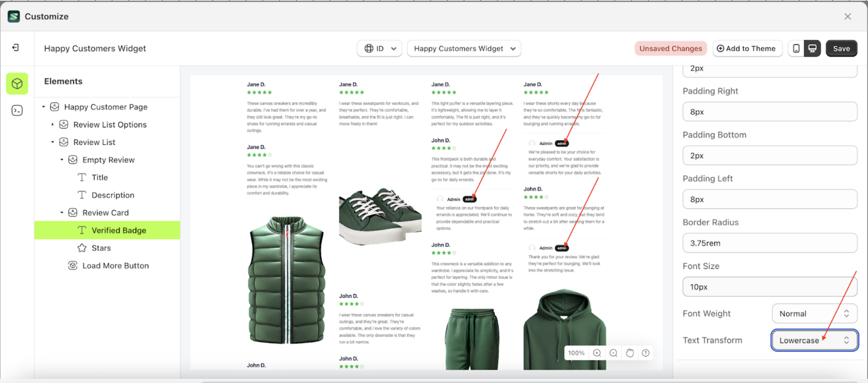The height and width of the screenshot is (383, 868).
Task: Zoom in on the widget preview
Action: coord(597,353)
